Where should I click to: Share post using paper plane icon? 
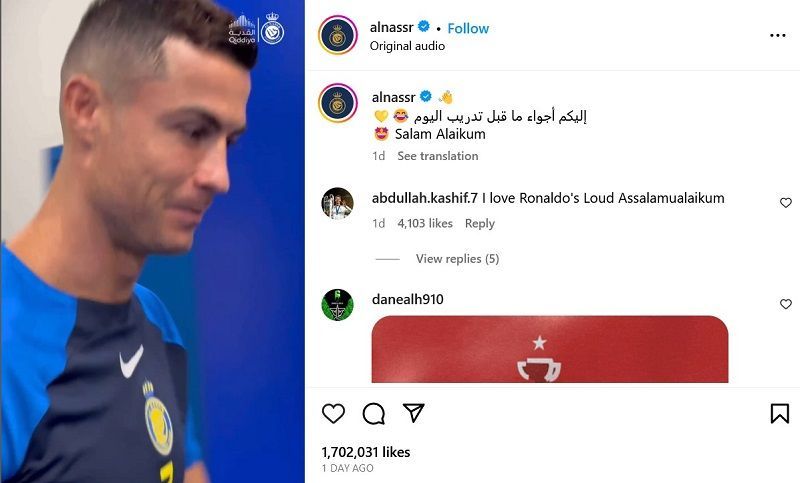(x=413, y=413)
